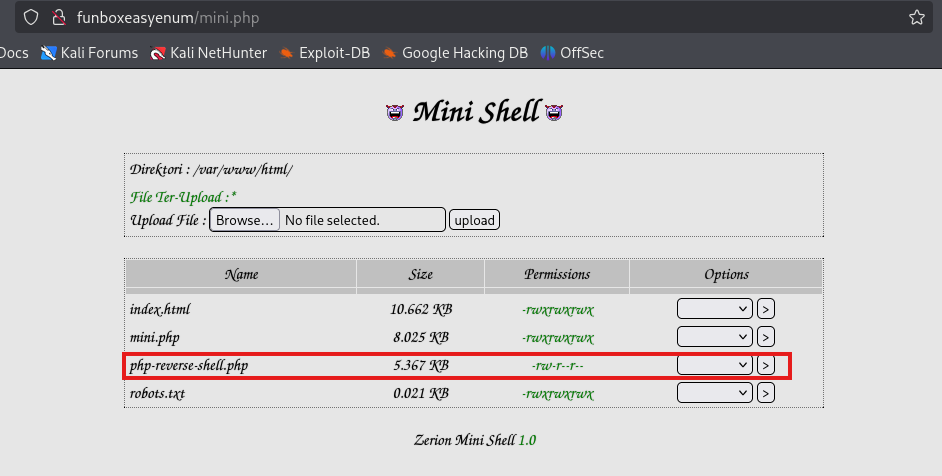Expand options dropdown for php-reverse-shell.php
942x476 pixels.
(x=714, y=365)
